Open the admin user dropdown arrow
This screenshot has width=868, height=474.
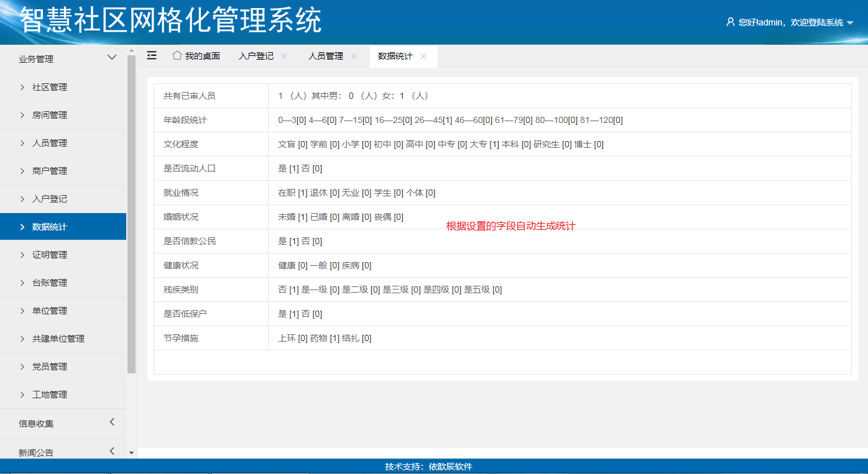click(x=850, y=23)
